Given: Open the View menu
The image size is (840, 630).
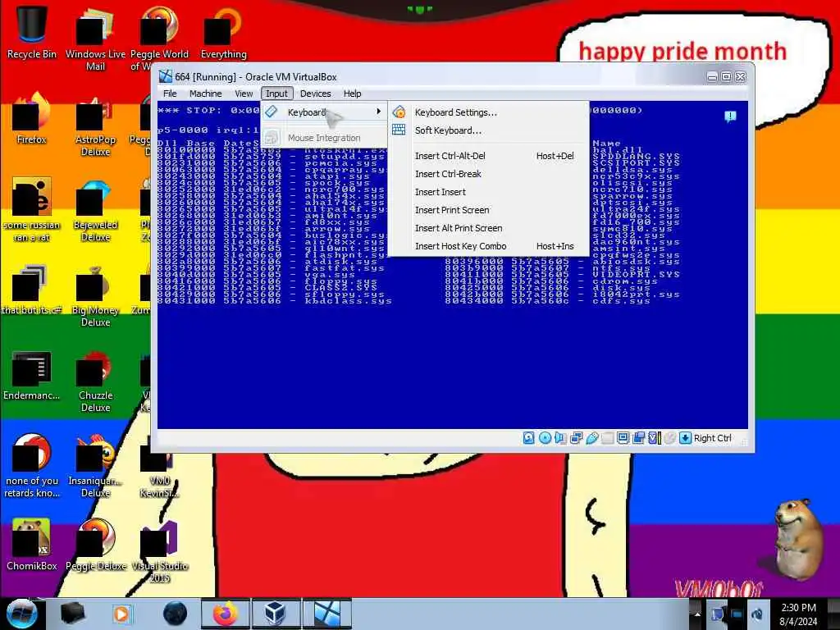Looking at the screenshot, I should tap(244, 94).
